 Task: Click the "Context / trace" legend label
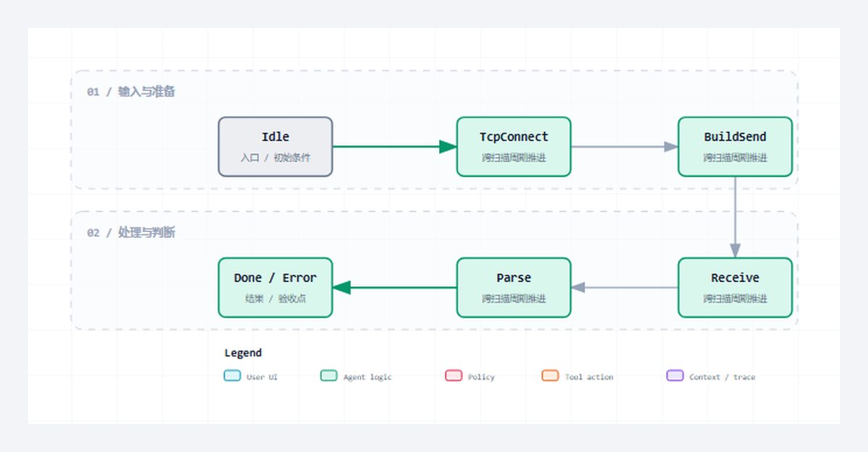pyautogui.click(x=722, y=377)
